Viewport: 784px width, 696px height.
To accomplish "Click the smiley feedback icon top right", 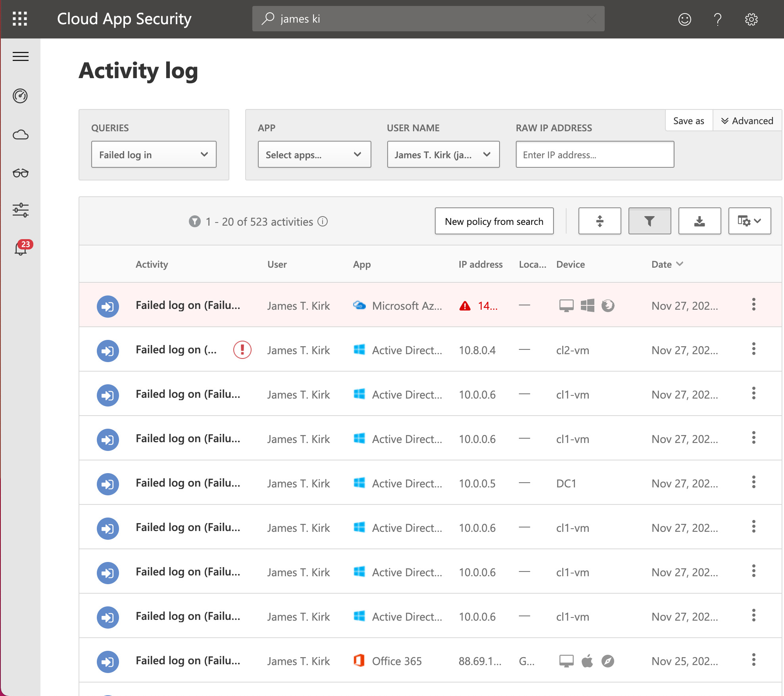I will point(686,18).
